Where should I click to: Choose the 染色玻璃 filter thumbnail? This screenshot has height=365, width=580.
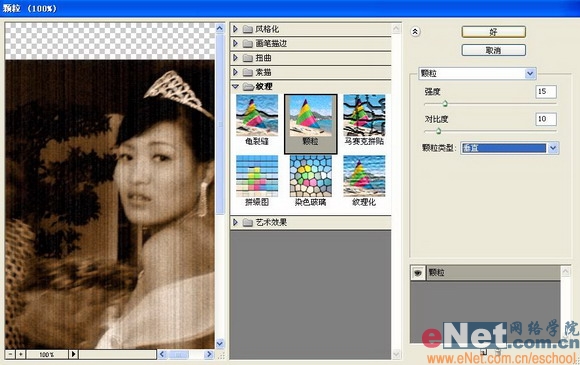[x=310, y=176]
